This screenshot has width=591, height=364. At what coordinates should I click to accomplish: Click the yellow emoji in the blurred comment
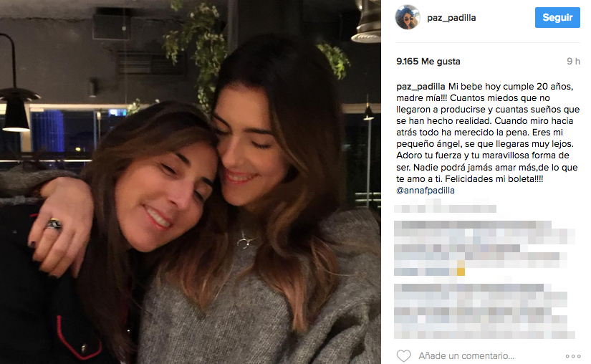(461, 268)
